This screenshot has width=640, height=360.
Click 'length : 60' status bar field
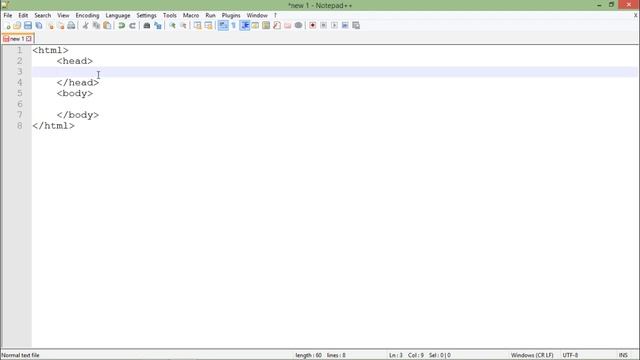click(309, 355)
